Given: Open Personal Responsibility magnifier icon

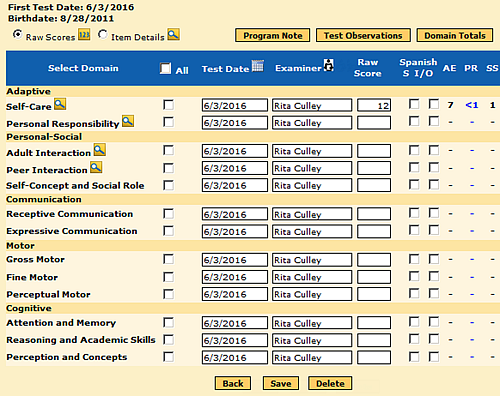Looking at the screenshot, I should point(128,121).
